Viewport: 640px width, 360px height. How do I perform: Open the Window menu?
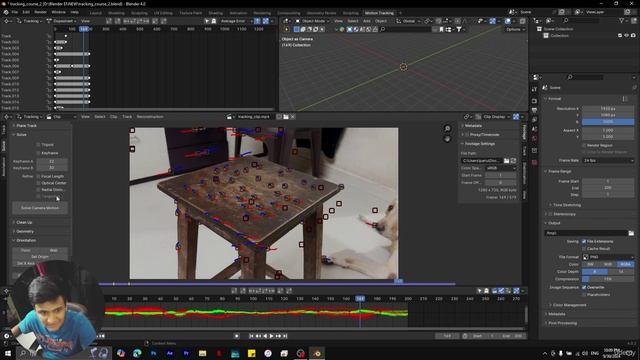(58, 12)
